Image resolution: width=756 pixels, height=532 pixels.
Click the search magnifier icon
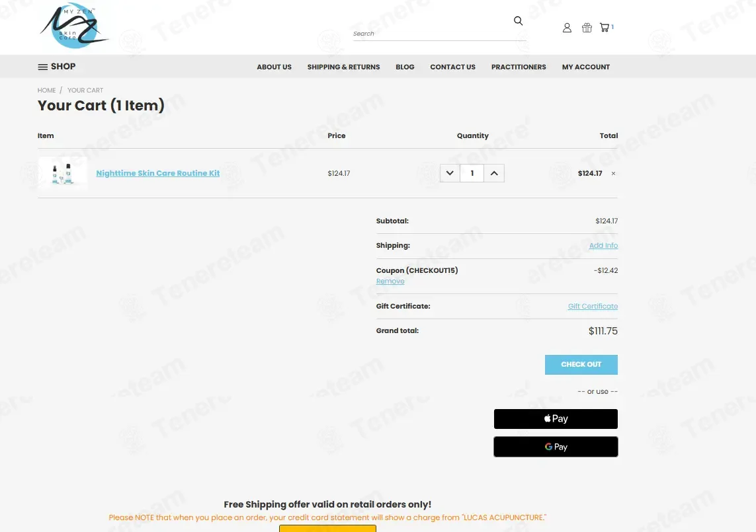click(519, 20)
